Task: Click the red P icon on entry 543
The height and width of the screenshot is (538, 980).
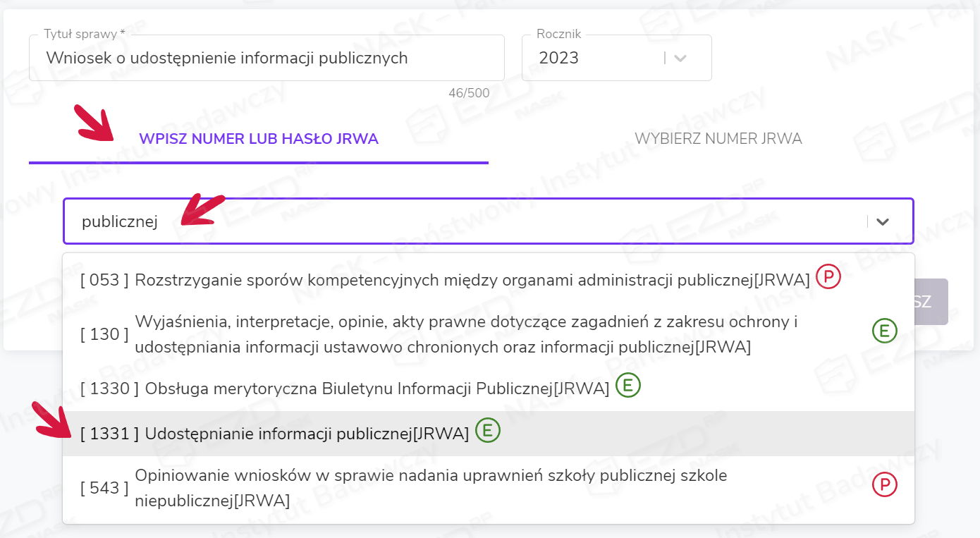Action: click(x=884, y=484)
